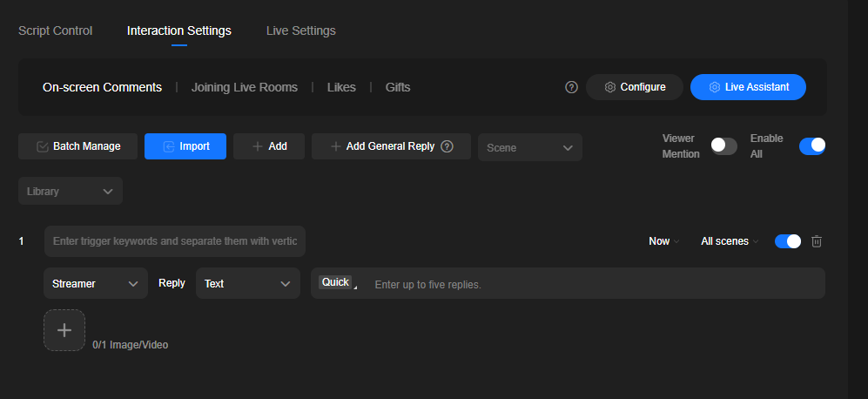Toggle the Enable All switch
868x399 pixels.
click(x=812, y=145)
